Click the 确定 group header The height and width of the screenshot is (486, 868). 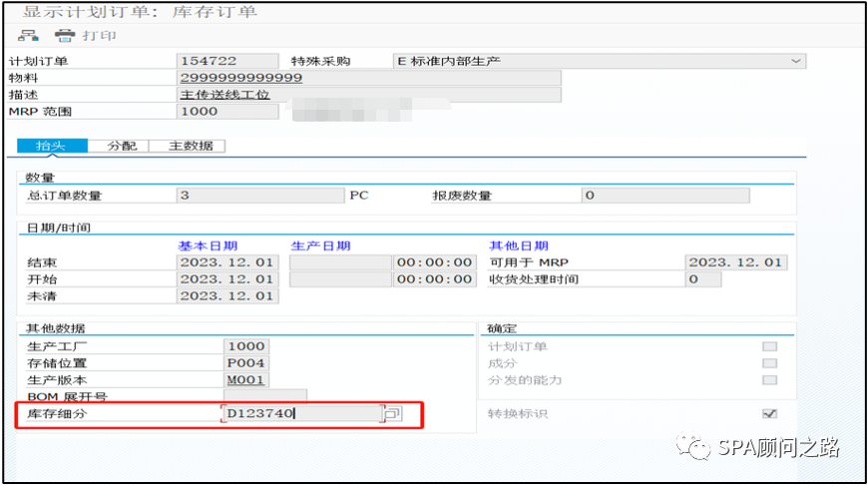click(502, 328)
